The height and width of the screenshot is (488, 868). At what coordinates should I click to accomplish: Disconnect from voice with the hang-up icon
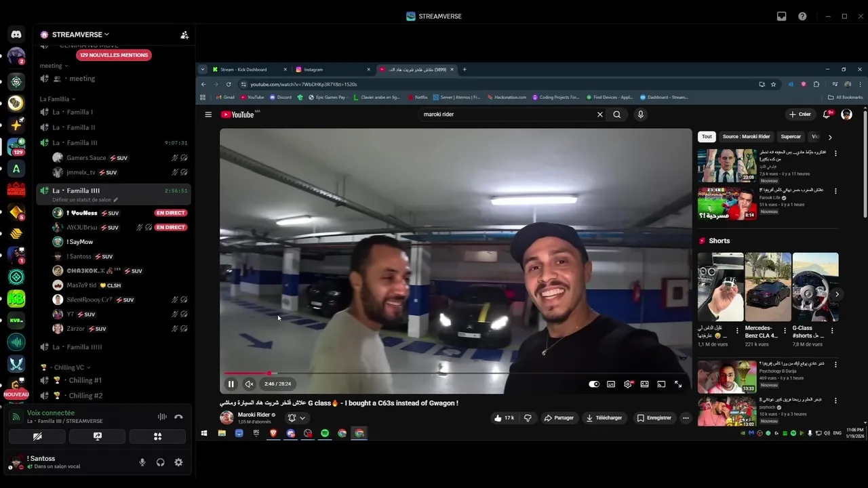[x=178, y=417]
